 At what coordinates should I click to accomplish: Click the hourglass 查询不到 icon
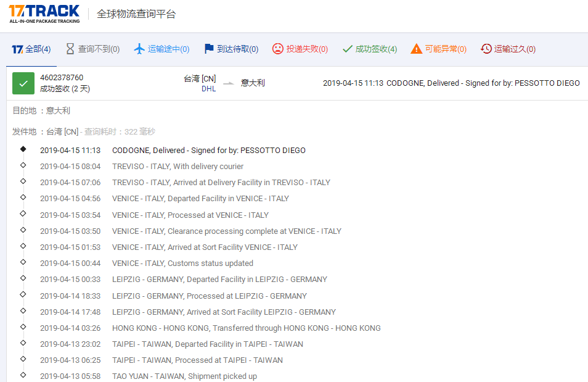70,49
